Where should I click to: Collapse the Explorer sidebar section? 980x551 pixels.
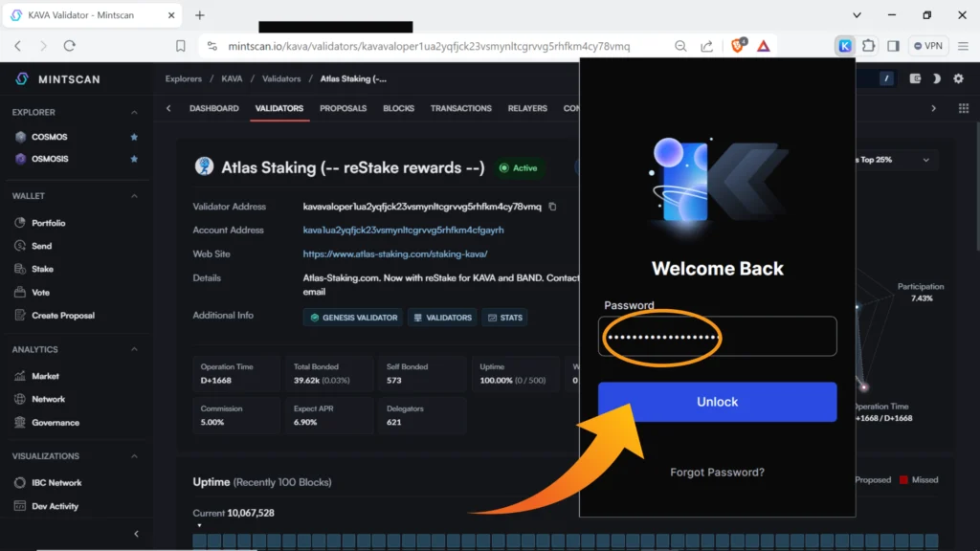click(134, 112)
